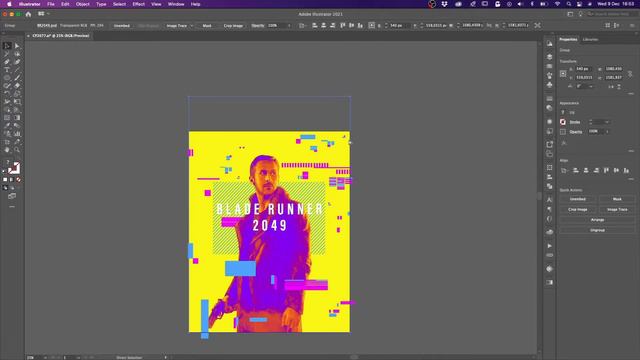Select the Hand tool
640x360 pixels.
point(7,150)
